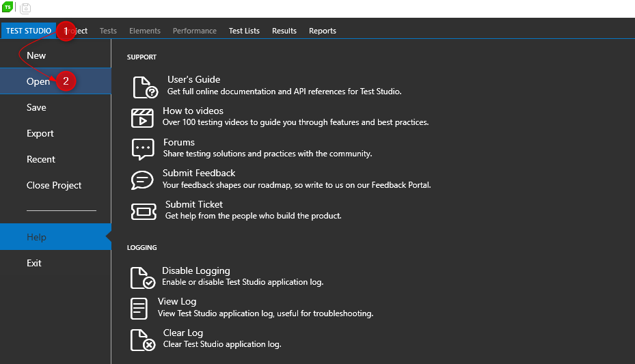Click the Submit Ticket icon
Viewport: 635px width, 364px height.
click(x=144, y=211)
